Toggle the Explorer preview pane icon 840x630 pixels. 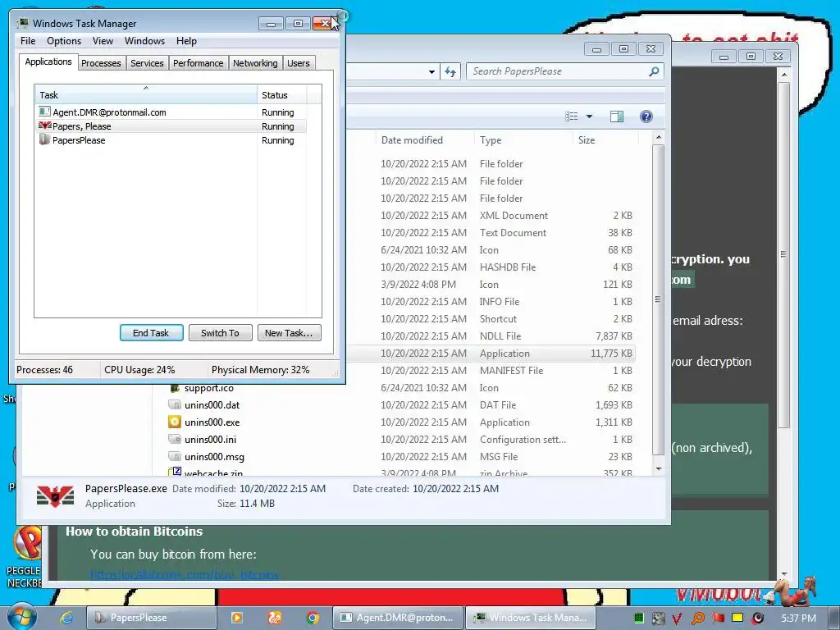coord(617,116)
